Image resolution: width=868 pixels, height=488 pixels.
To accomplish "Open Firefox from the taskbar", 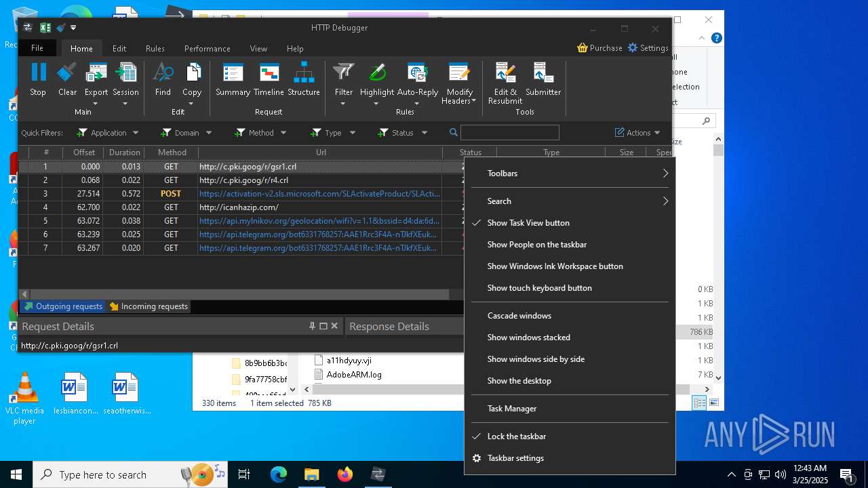I will (x=344, y=474).
